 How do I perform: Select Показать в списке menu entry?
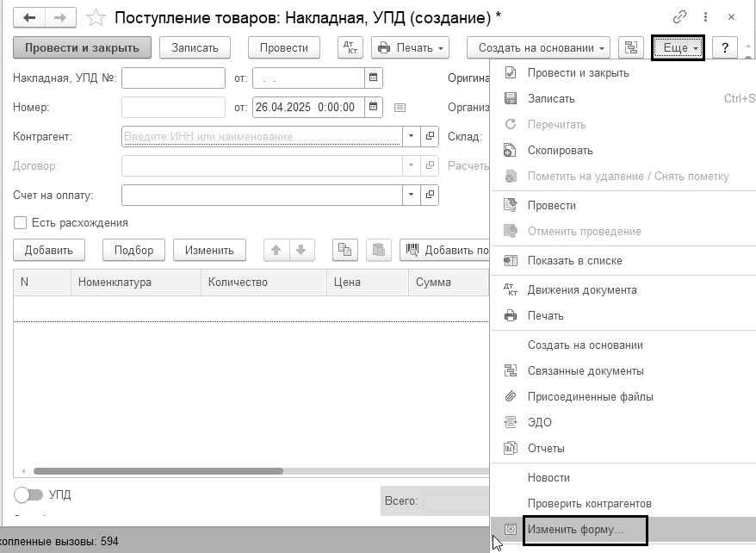[623, 261]
